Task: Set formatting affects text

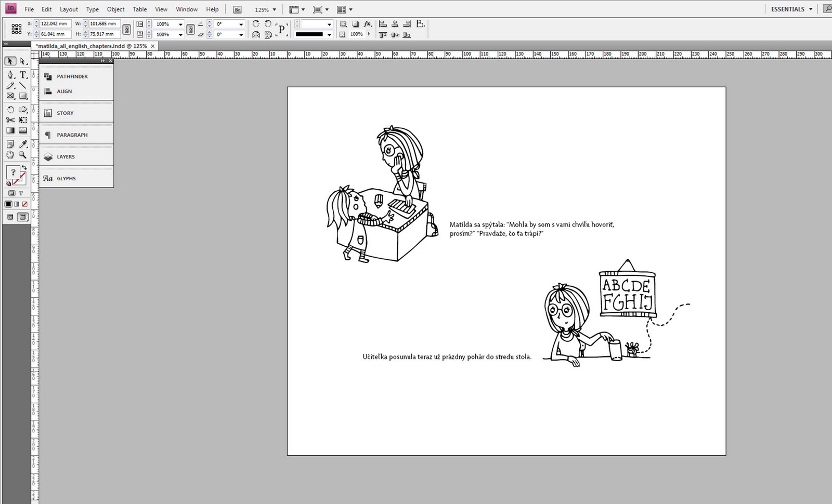Action: tap(21, 193)
